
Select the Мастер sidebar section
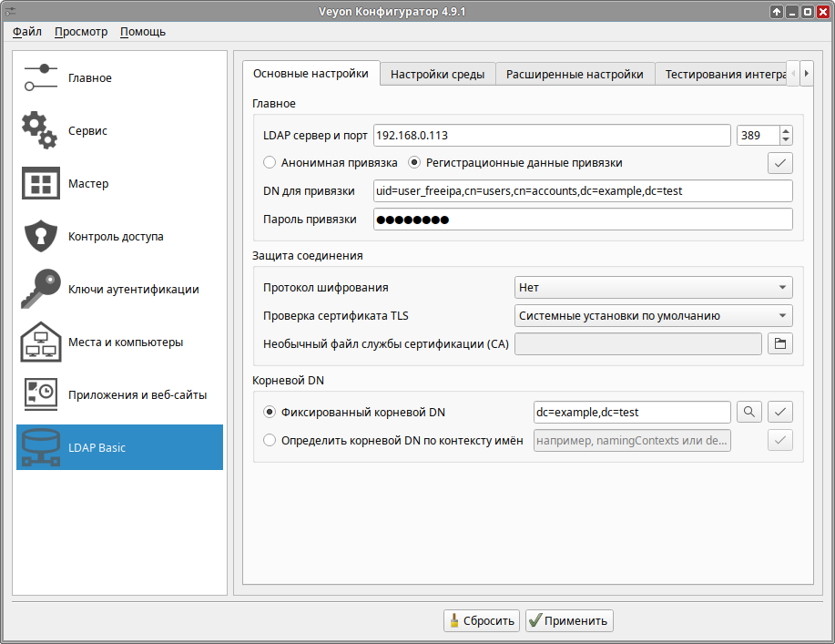click(x=119, y=183)
